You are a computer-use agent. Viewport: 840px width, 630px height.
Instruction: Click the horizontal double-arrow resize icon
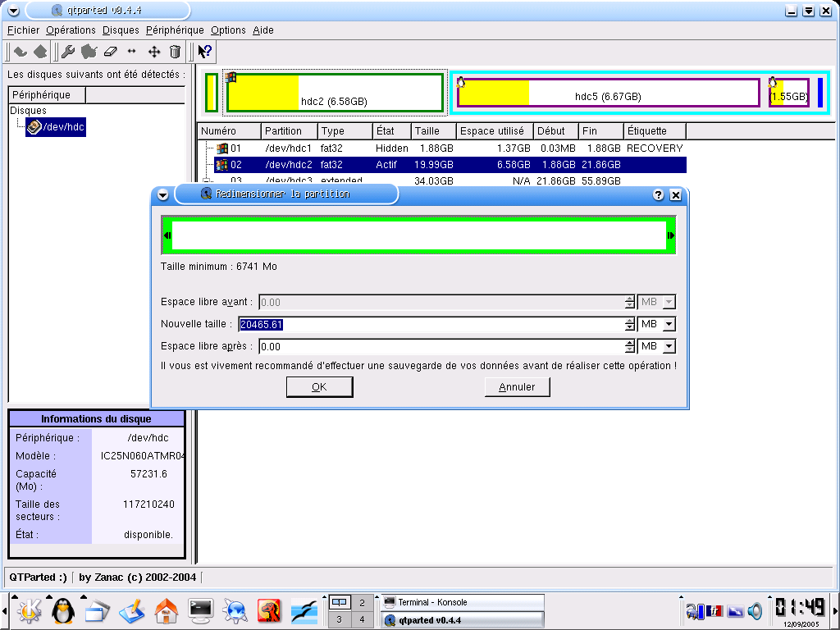132,52
